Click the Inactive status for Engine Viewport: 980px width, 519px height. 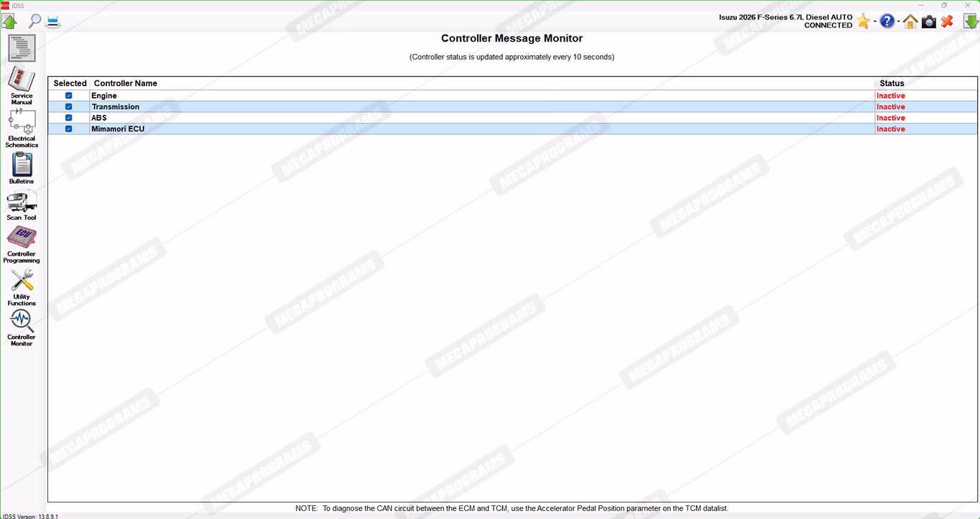[891, 95]
